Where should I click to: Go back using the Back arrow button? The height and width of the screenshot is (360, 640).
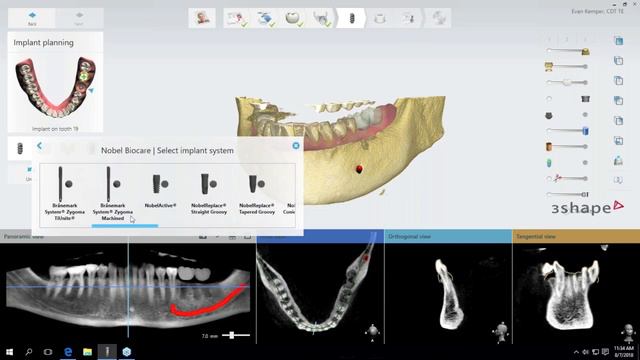(32, 18)
